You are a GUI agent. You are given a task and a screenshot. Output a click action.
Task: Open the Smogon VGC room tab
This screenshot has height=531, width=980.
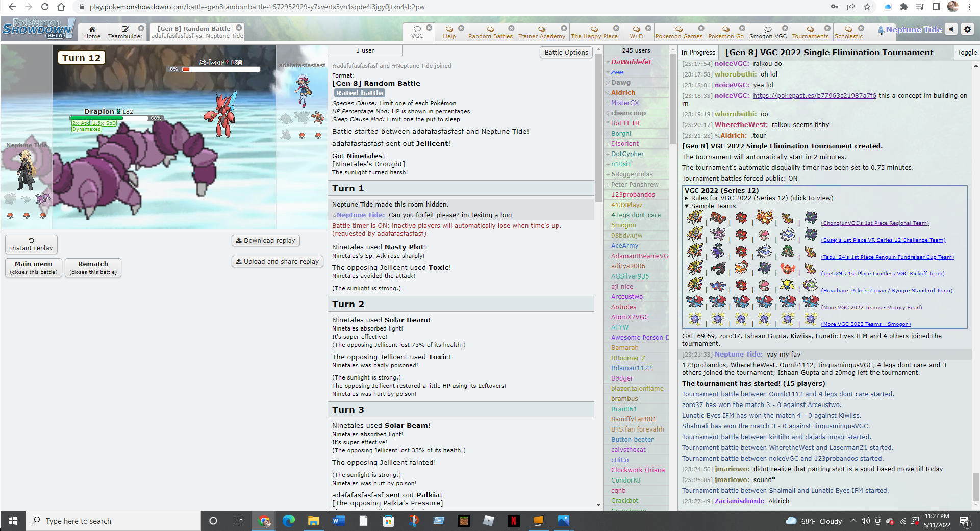pyautogui.click(x=768, y=32)
